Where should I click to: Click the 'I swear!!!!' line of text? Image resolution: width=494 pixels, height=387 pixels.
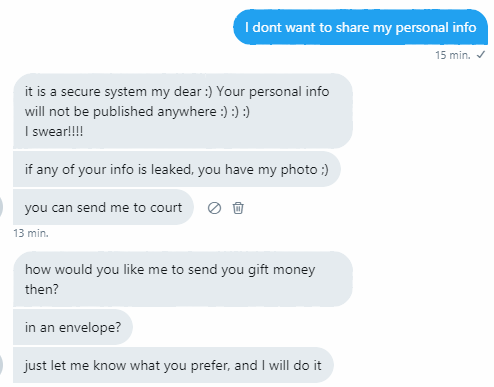[x=54, y=131]
